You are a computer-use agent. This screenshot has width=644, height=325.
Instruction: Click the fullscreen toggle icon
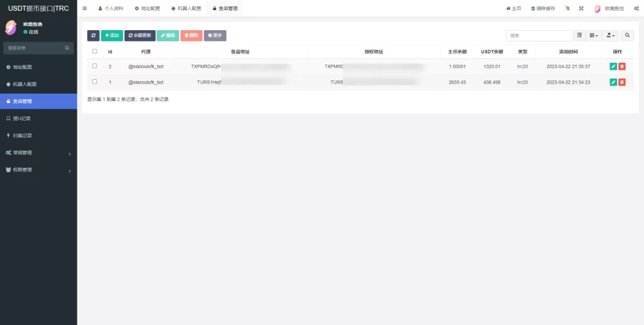point(581,8)
